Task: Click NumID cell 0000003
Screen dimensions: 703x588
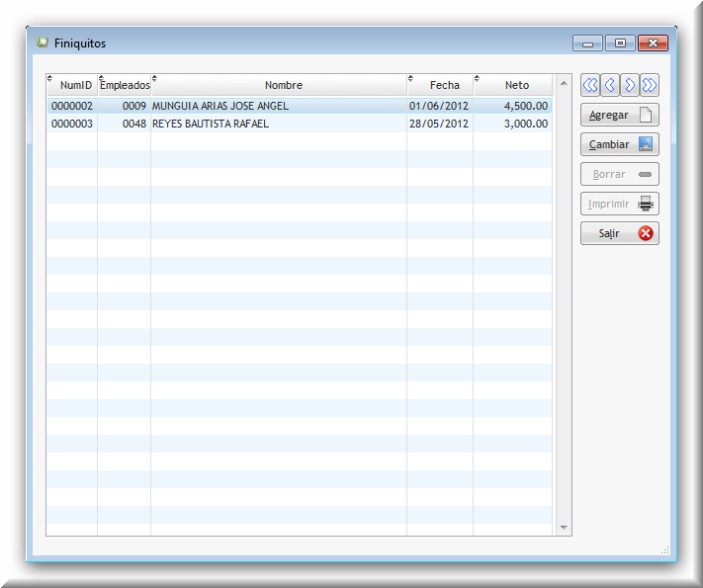Action: point(72,124)
